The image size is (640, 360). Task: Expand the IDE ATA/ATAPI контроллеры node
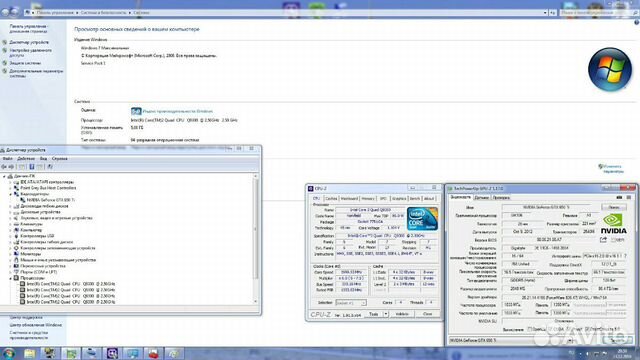[11, 182]
